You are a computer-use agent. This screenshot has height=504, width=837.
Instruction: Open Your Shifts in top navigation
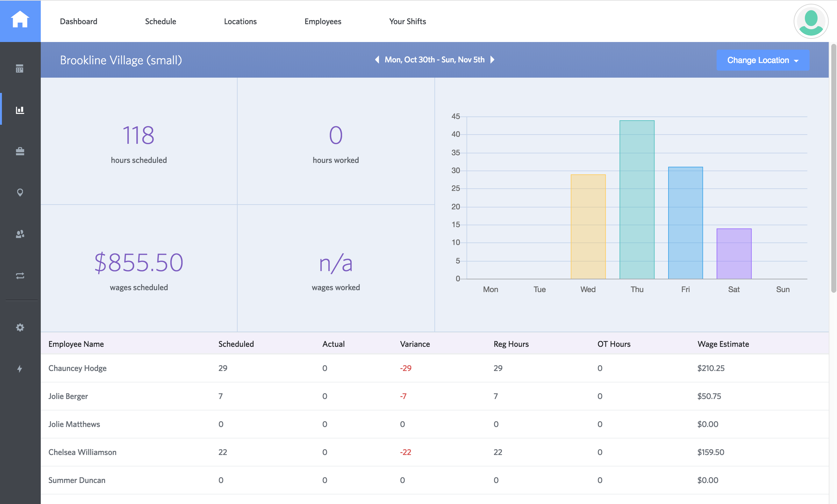(x=407, y=21)
